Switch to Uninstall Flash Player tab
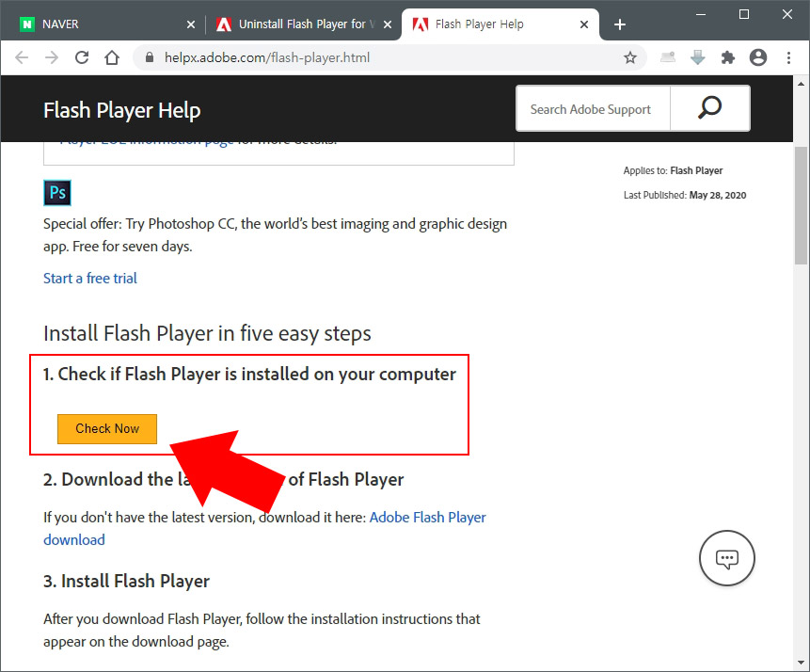 (x=302, y=24)
